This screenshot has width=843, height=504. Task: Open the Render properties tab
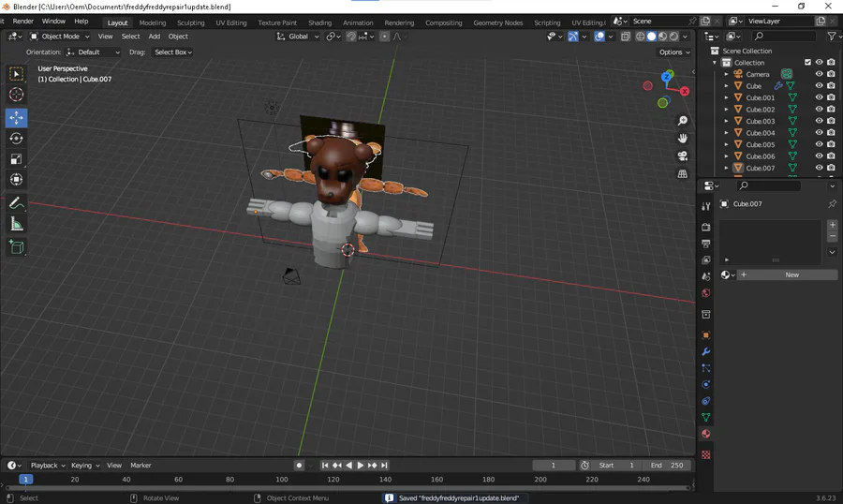(706, 228)
